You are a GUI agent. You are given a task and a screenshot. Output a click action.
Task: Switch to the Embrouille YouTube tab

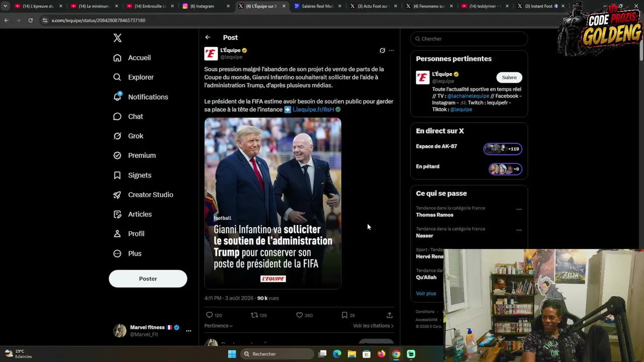(x=150, y=6)
